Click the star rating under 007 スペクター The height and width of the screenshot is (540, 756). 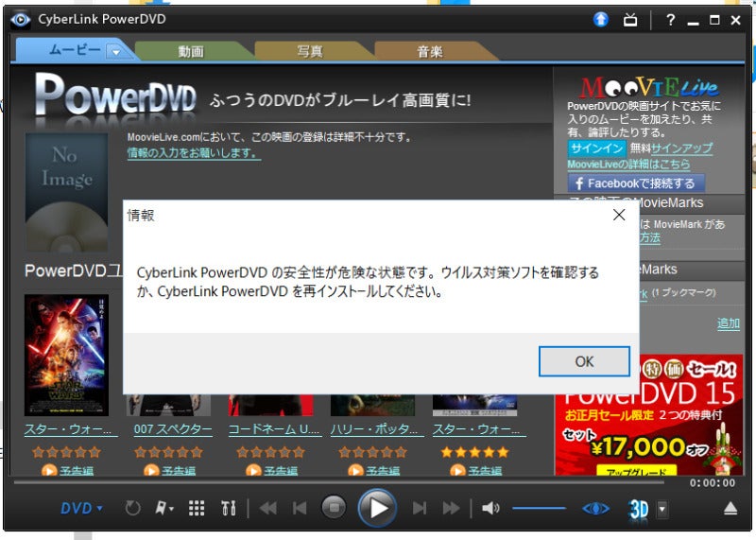[168, 452]
